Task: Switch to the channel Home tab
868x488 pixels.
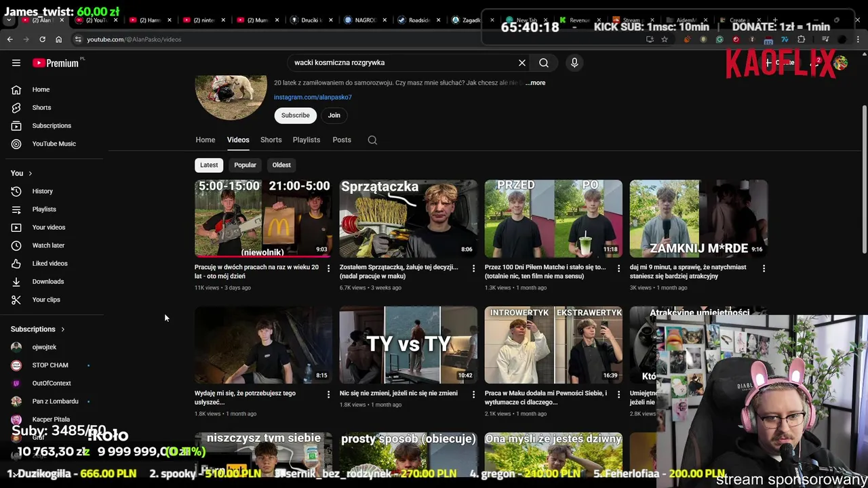Action: click(205, 140)
